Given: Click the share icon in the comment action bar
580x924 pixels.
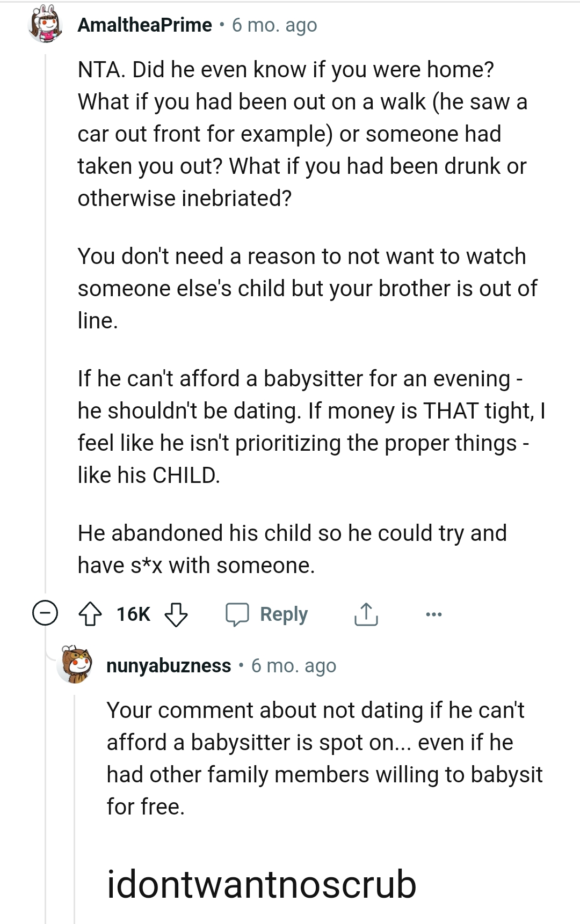Looking at the screenshot, I should [367, 615].
